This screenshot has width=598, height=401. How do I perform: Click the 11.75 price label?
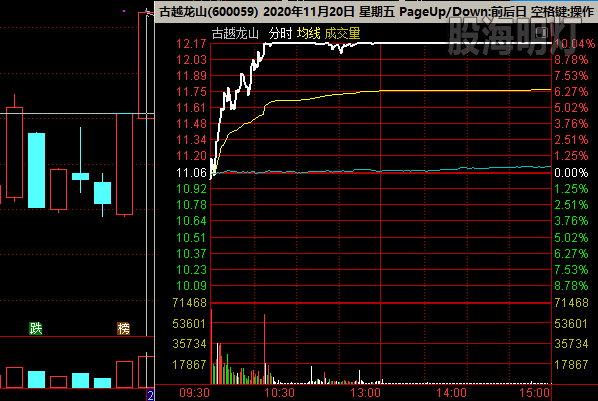[x=191, y=92]
